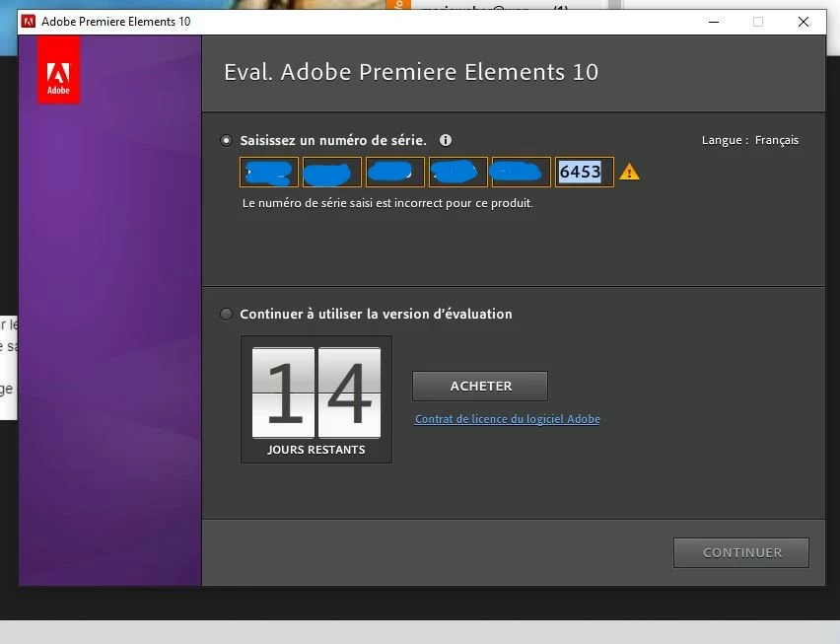Click the yellow warning triangle icon

point(629,172)
